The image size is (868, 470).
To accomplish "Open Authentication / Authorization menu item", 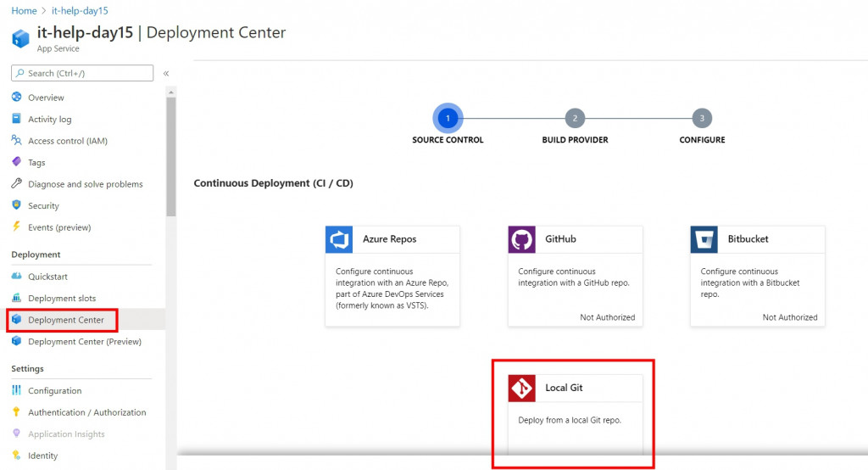I will [x=87, y=412].
